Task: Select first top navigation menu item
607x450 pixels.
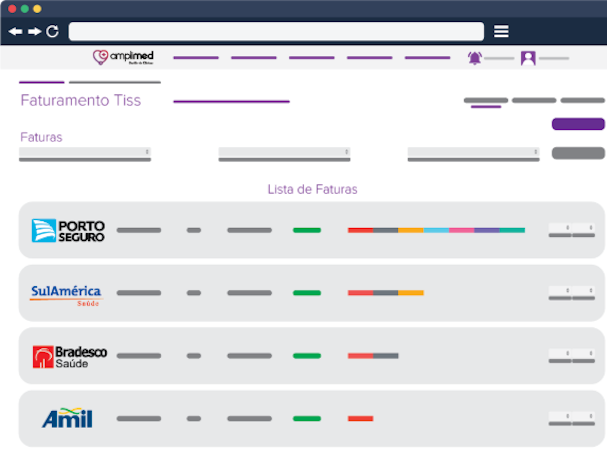Action: click(196, 58)
